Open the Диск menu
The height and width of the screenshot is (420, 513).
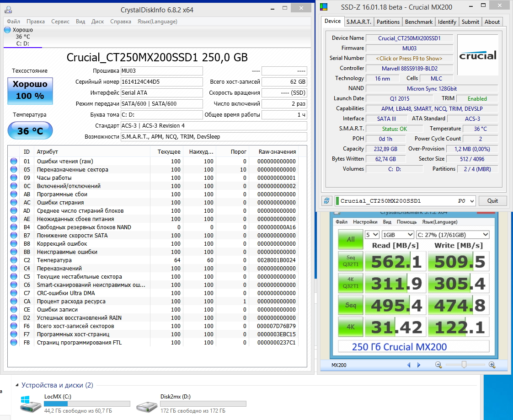[x=97, y=22]
